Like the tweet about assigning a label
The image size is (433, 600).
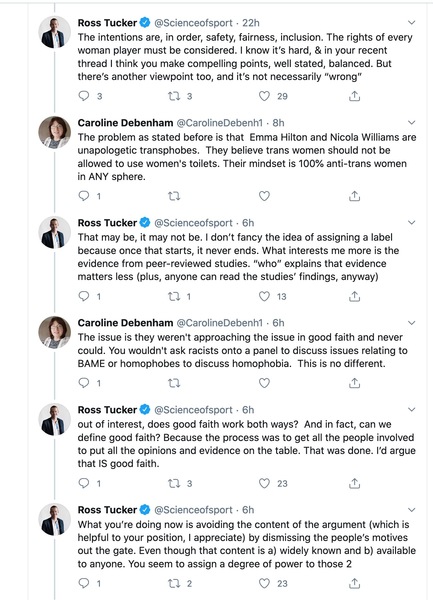click(264, 296)
